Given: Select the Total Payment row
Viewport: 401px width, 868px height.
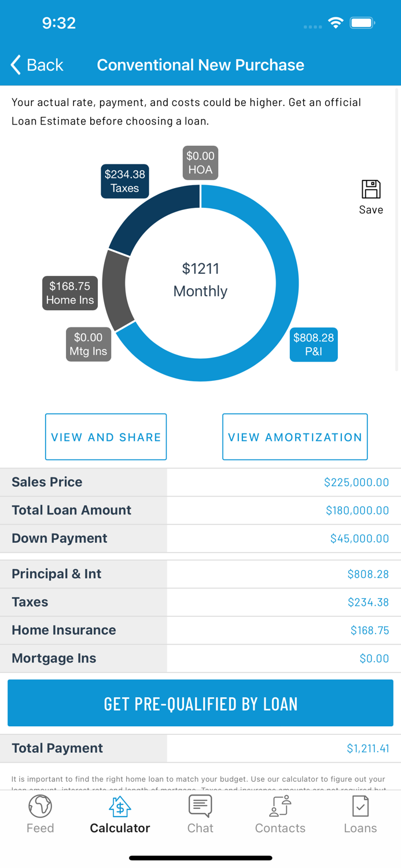Looking at the screenshot, I should pos(200,748).
